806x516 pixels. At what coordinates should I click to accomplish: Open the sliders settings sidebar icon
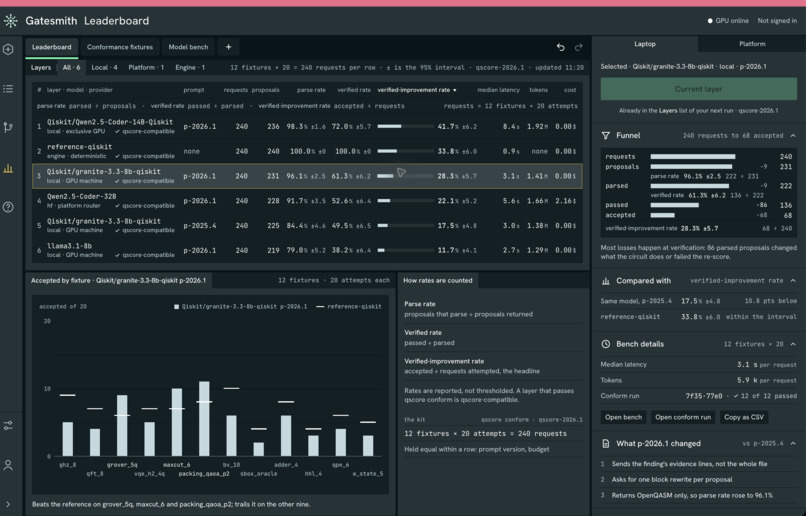point(8,426)
